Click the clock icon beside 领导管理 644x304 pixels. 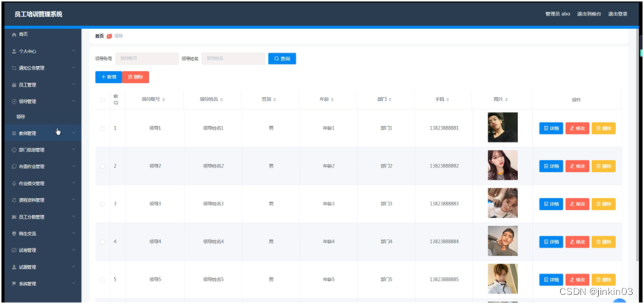pos(14,102)
